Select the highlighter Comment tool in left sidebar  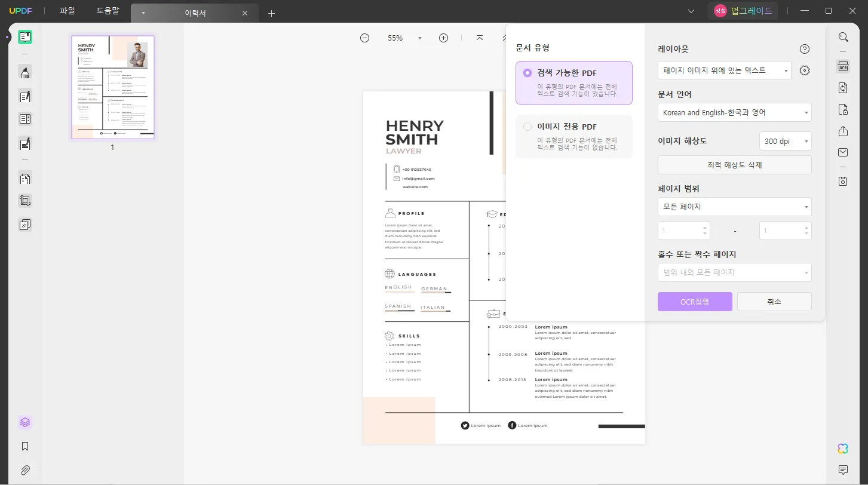pyautogui.click(x=24, y=73)
